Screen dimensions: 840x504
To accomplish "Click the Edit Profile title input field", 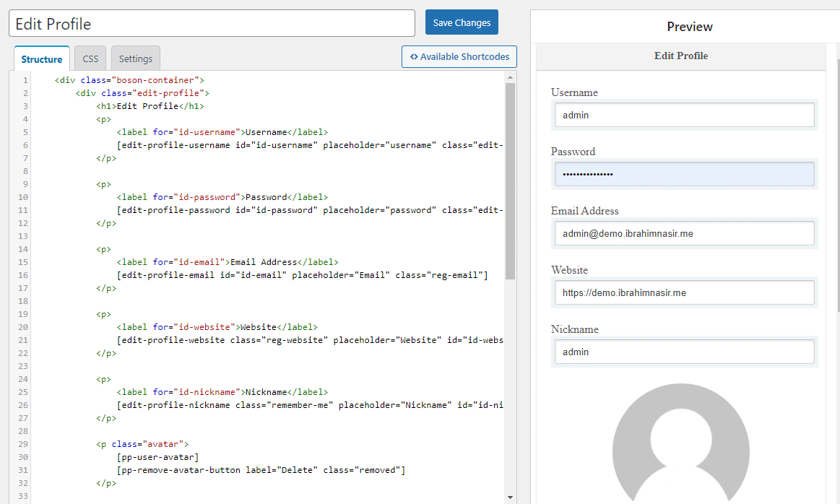I will click(x=212, y=24).
